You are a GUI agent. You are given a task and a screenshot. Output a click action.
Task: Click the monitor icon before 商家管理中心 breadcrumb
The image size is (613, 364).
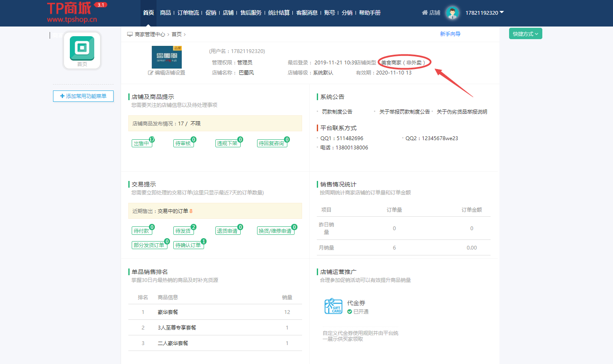[130, 34]
